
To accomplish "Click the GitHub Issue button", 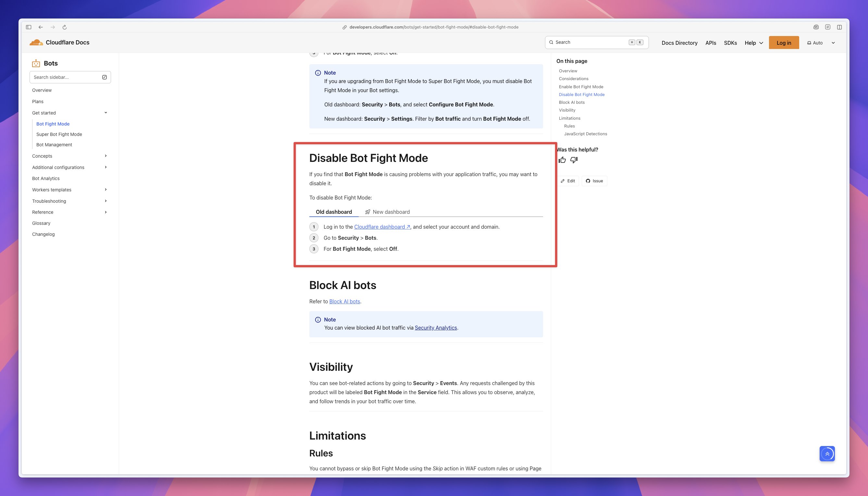I will pos(594,181).
